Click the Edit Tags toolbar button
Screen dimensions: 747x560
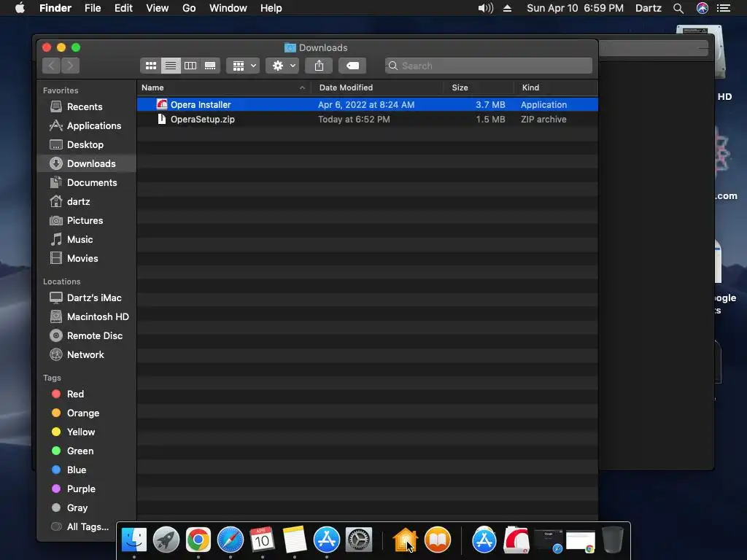click(x=352, y=66)
